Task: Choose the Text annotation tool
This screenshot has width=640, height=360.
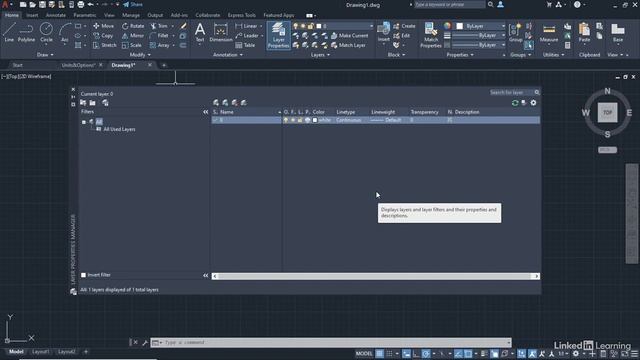Action: pyautogui.click(x=200, y=32)
